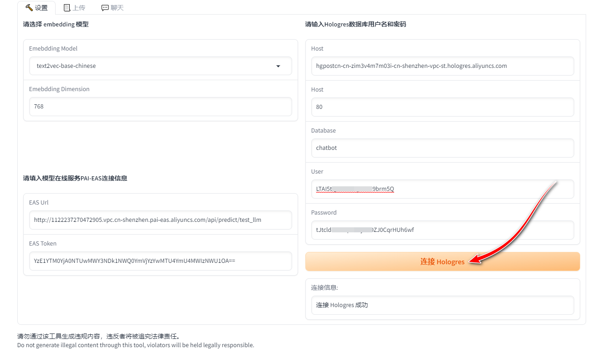Click the Emebdding Dimension label
This screenshot has width=608, height=364.
pos(59,89)
